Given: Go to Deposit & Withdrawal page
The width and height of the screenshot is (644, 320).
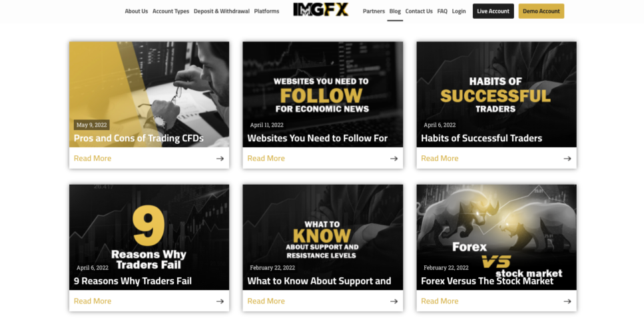Looking at the screenshot, I should (x=222, y=11).
